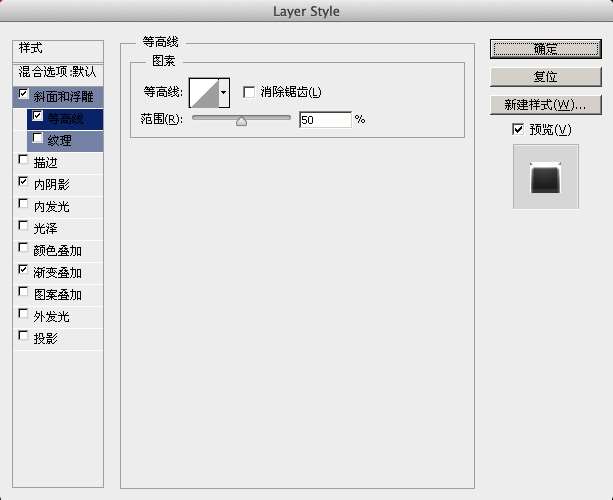Select the 内阴影 style label

click(x=52, y=185)
